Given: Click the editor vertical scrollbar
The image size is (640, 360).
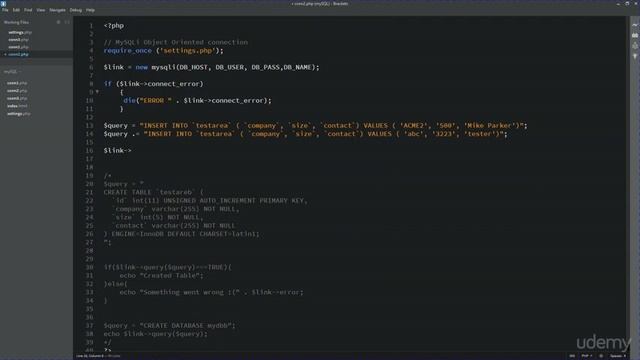Looking at the screenshot, I should pos(628,184).
